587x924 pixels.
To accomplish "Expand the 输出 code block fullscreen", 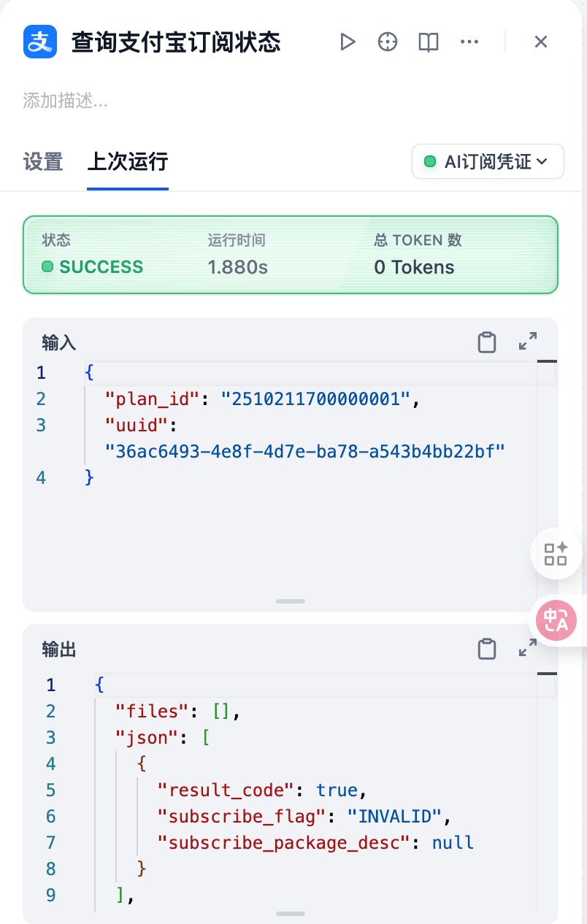I will click(527, 647).
